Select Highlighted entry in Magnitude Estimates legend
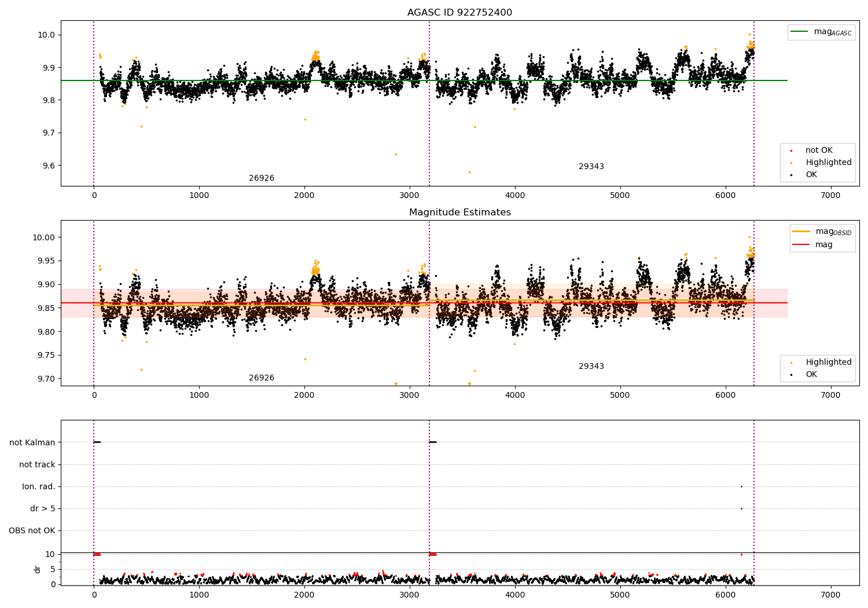 coord(829,362)
